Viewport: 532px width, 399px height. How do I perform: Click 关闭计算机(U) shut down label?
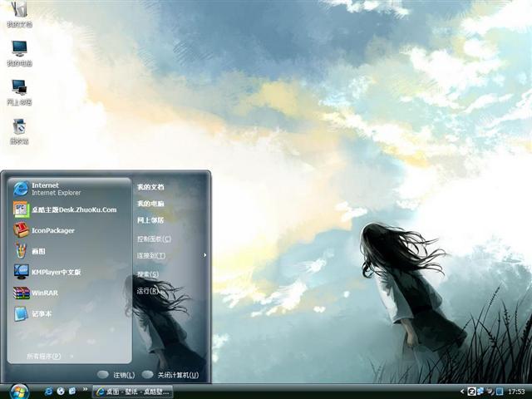click(x=178, y=375)
